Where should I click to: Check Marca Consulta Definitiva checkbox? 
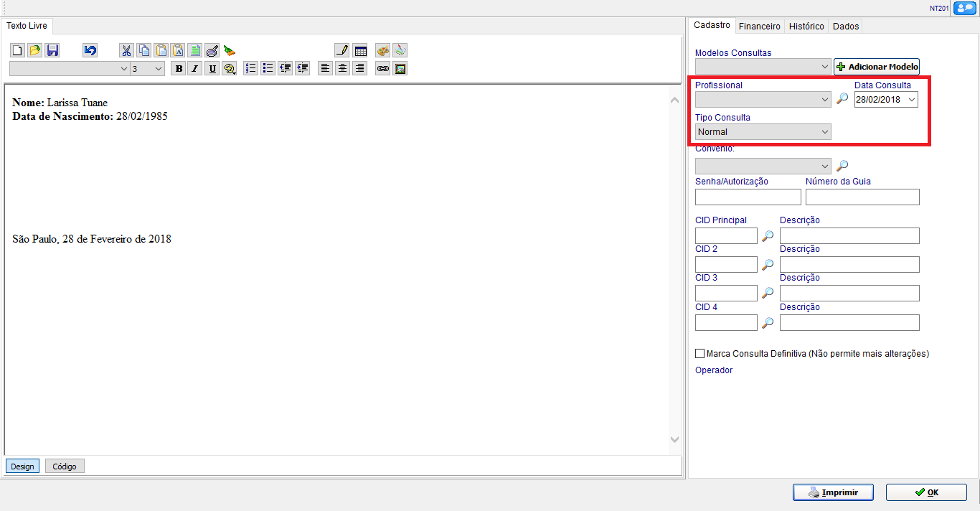[x=700, y=354]
